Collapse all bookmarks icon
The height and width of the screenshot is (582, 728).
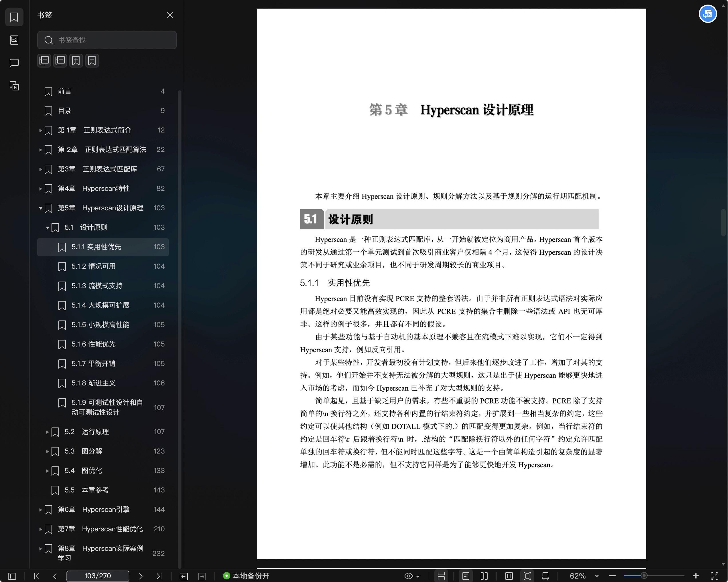pos(60,61)
